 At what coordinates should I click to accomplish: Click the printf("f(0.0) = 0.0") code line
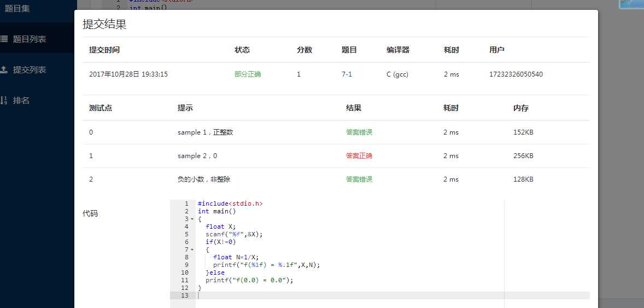pos(250,281)
